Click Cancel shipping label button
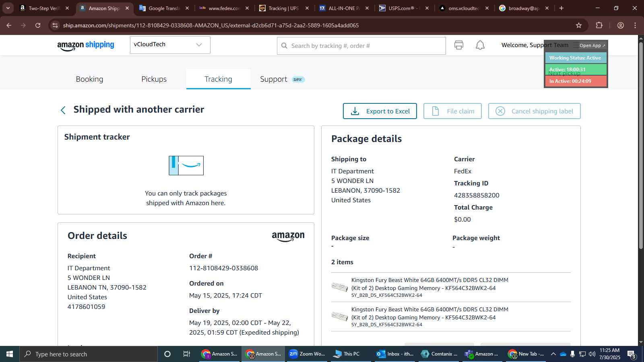 pyautogui.click(x=534, y=111)
